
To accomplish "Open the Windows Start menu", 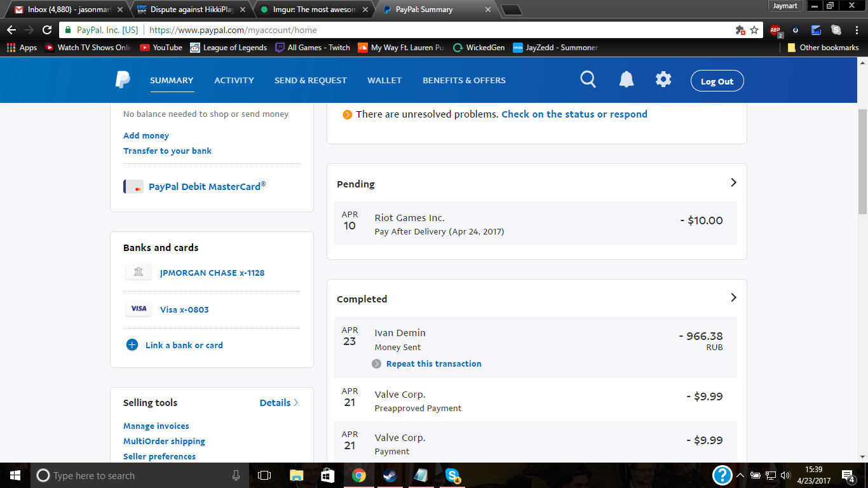I will tap(15, 475).
